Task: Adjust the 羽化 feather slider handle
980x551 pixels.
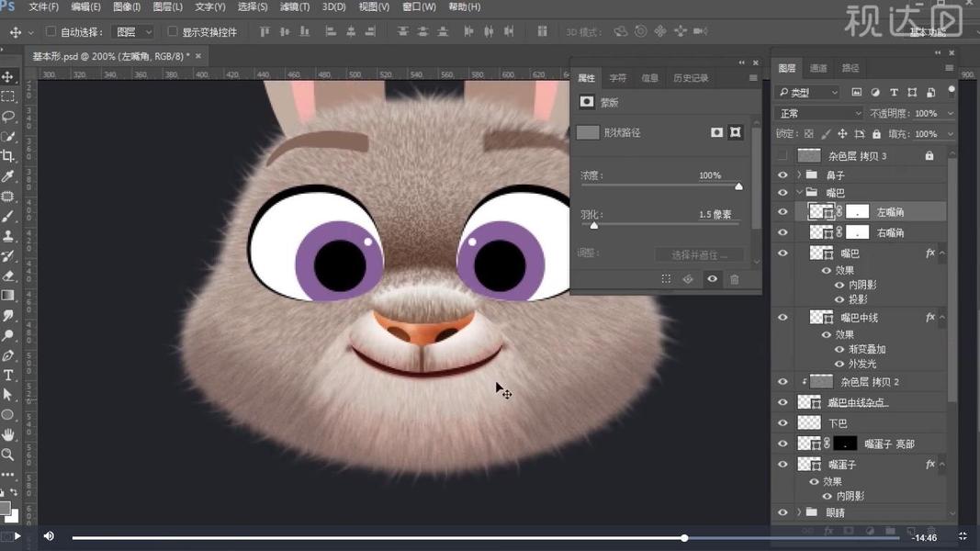Action: click(593, 225)
